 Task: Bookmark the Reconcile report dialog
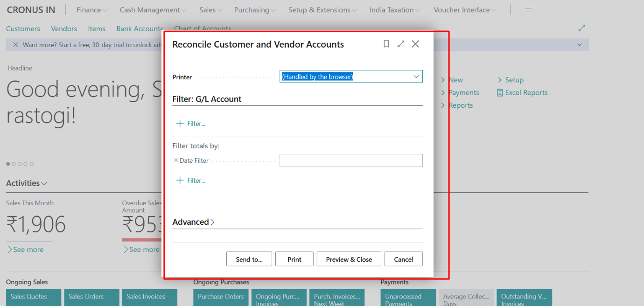point(386,43)
